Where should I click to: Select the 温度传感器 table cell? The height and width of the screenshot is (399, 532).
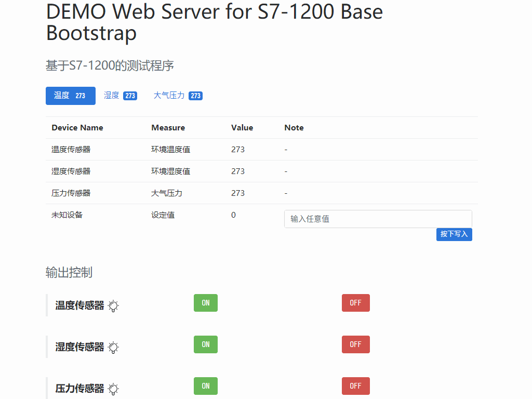(71, 150)
